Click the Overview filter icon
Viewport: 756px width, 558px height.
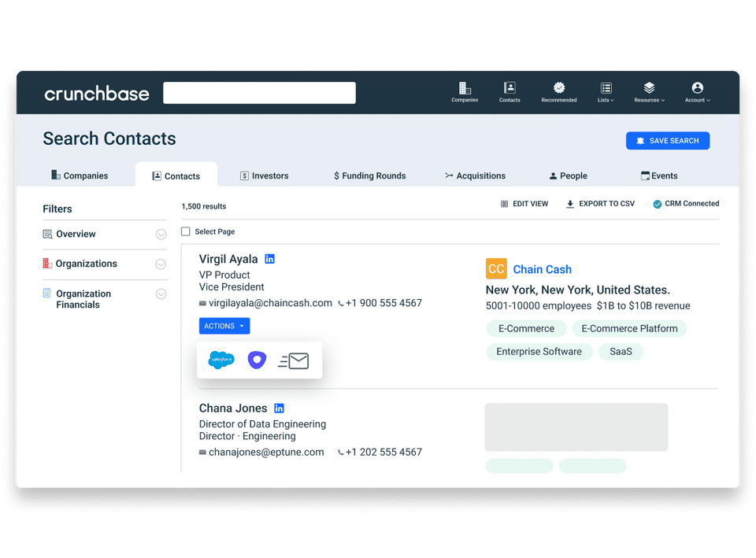click(x=47, y=235)
